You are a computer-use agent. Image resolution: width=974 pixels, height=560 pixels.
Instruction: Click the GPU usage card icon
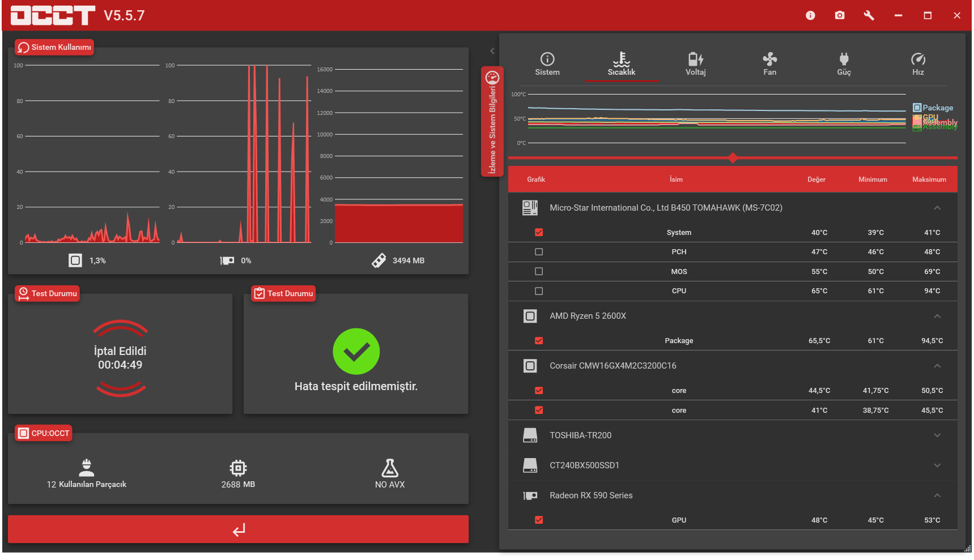(x=227, y=260)
